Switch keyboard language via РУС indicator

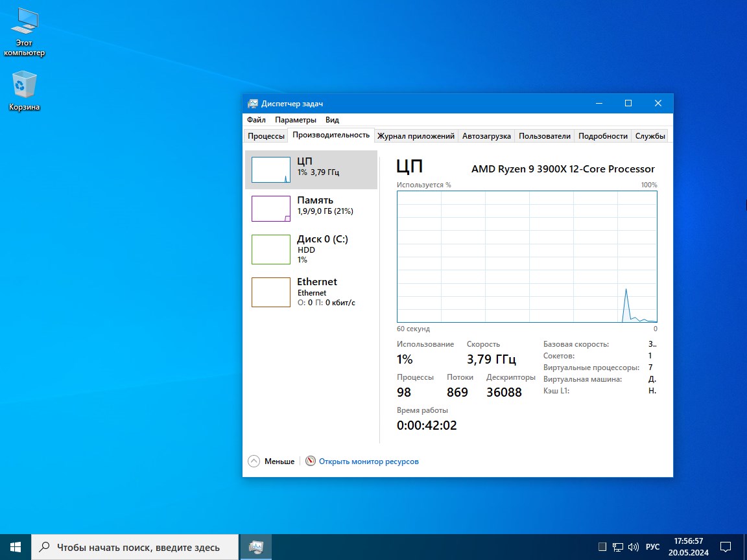pyautogui.click(x=652, y=546)
